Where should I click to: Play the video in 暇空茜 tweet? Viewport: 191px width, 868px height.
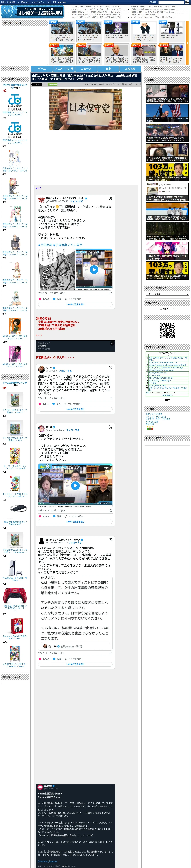coord(75,486)
